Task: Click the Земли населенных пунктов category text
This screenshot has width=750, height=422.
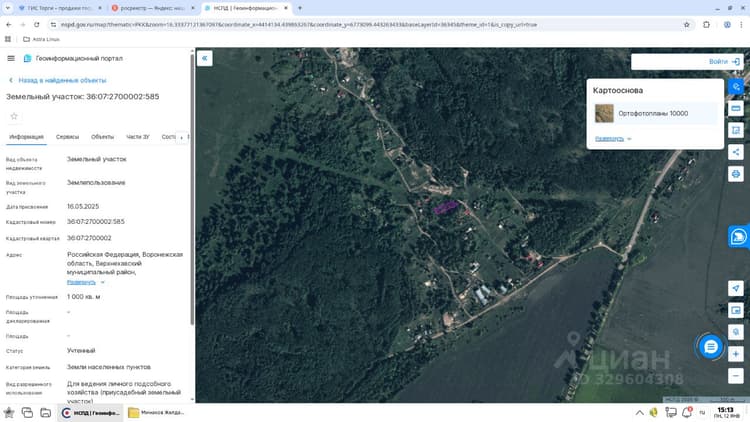Action: (x=109, y=367)
